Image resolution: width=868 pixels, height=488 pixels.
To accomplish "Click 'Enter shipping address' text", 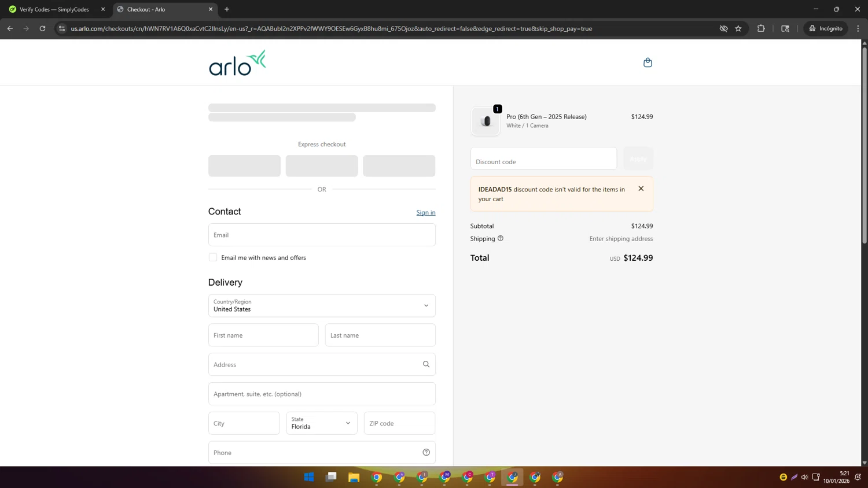I will [621, 239].
